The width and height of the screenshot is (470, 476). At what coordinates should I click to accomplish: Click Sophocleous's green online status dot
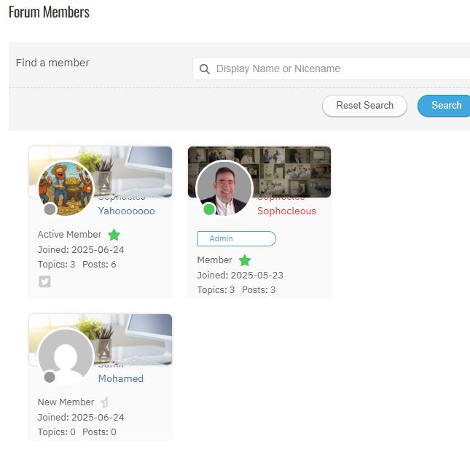point(209,209)
